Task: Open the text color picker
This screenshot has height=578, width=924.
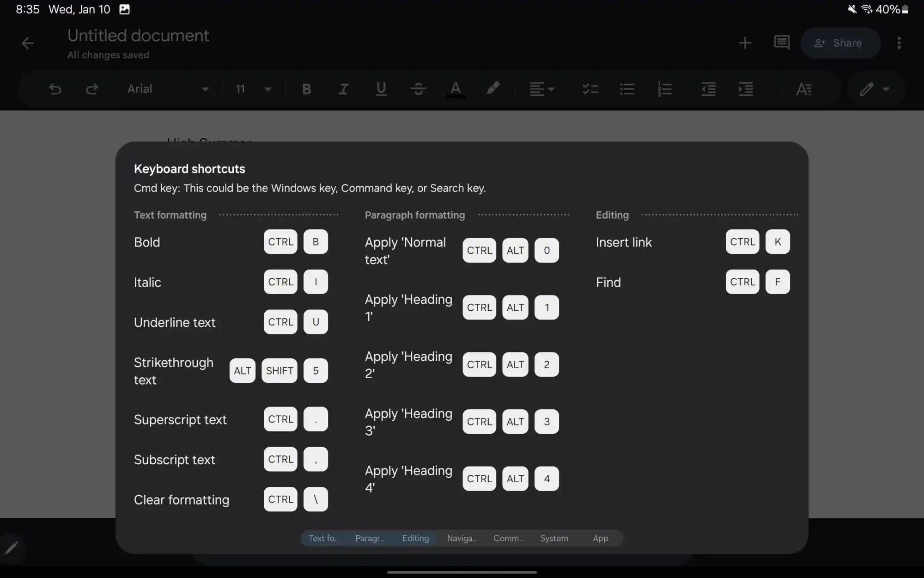Action: 456,89
